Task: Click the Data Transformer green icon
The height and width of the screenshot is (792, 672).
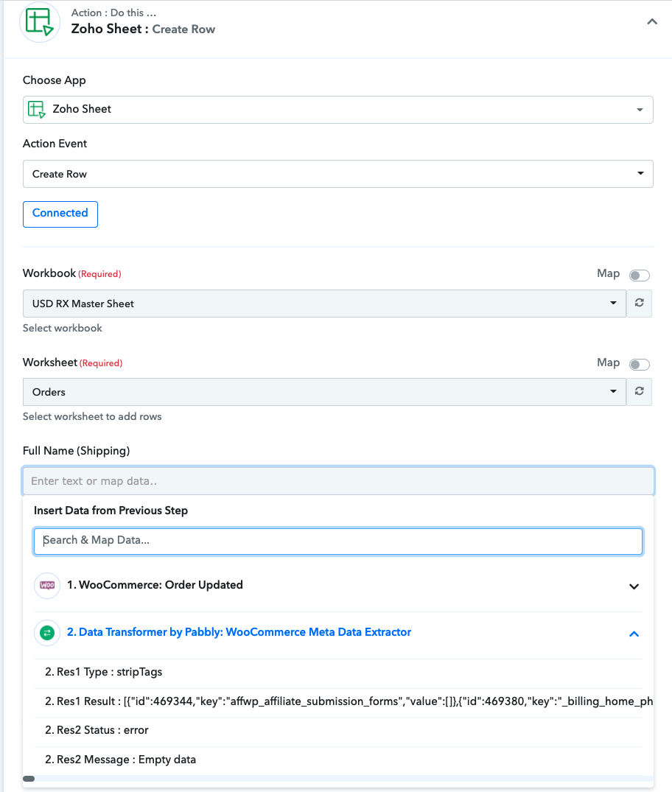Action: pyautogui.click(x=47, y=632)
